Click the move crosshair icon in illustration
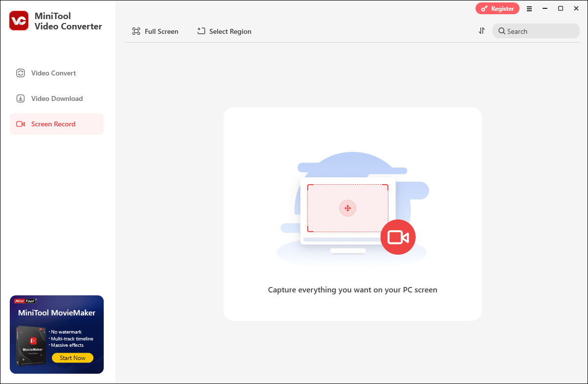This screenshot has height=384, width=588. pos(348,208)
